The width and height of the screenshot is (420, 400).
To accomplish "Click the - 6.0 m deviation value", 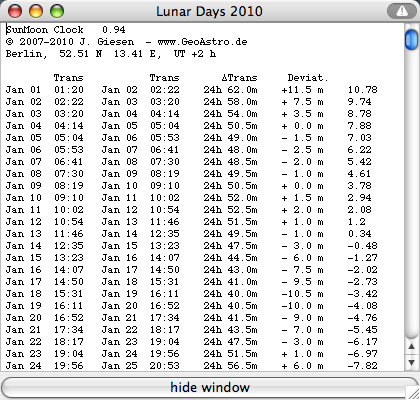I will click(x=302, y=258).
